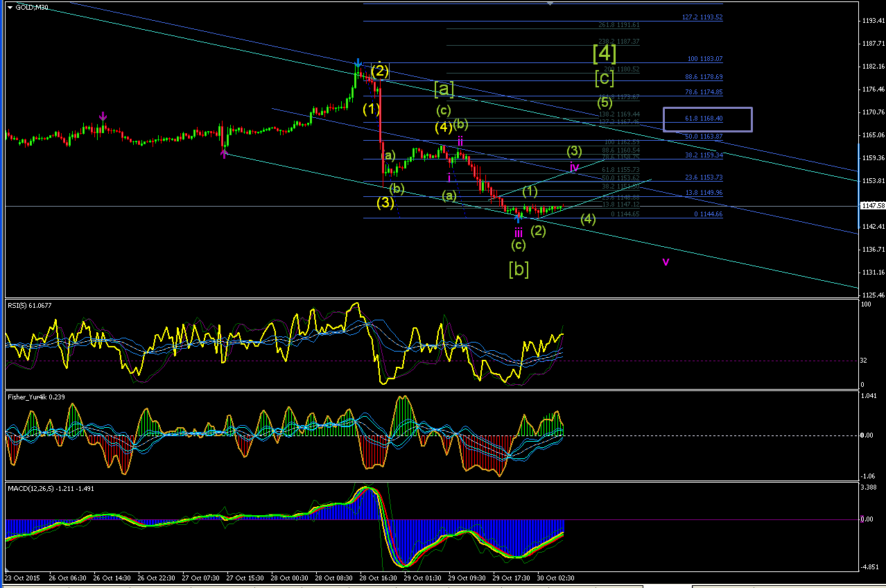
Task: Click time axis label 30 Oct 02:30
Action: point(556,578)
